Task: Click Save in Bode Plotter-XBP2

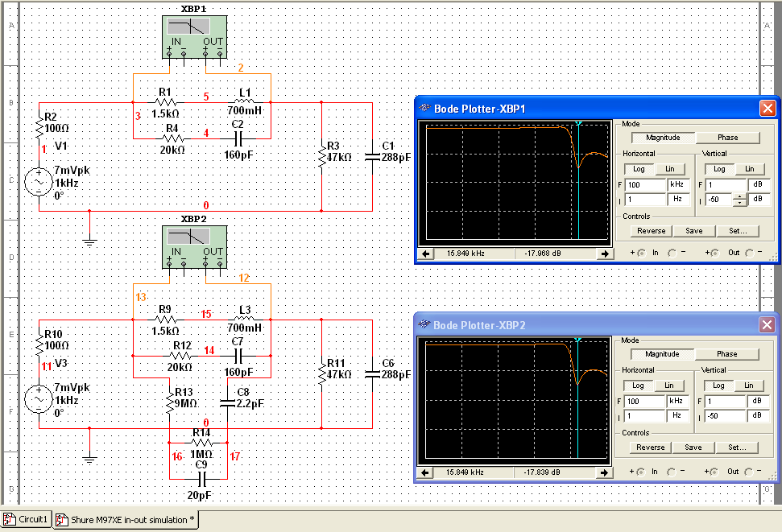Action: click(693, 447)
